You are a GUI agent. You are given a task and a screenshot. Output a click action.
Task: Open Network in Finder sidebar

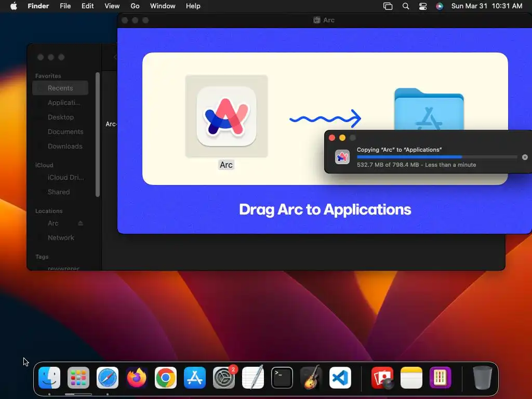pyautogui.click(x=60, y=238)
